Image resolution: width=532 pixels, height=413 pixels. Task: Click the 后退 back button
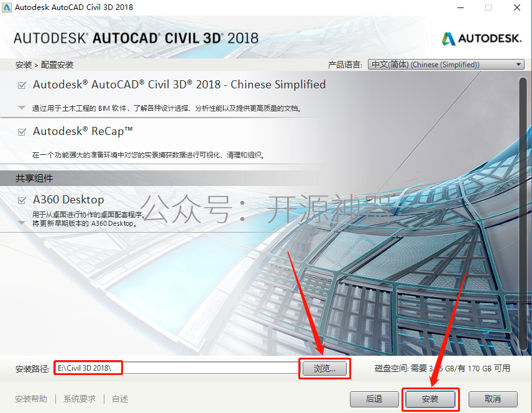click(x=374, y=399)
